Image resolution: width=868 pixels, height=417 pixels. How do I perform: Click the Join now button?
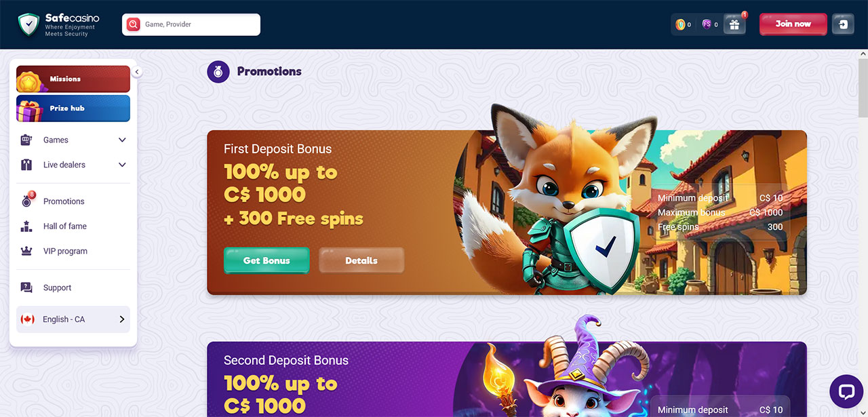point(793,24)
